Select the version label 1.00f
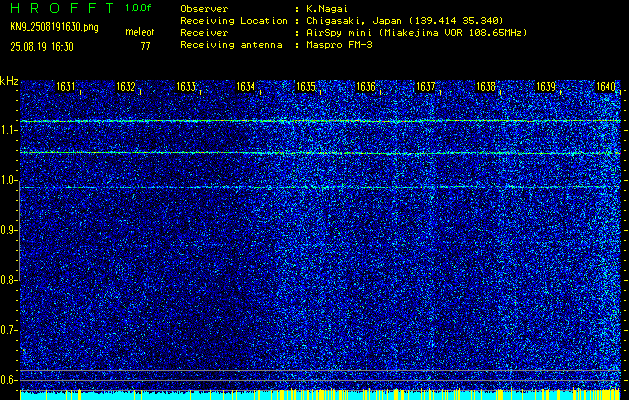 click(x=138, y=8)
